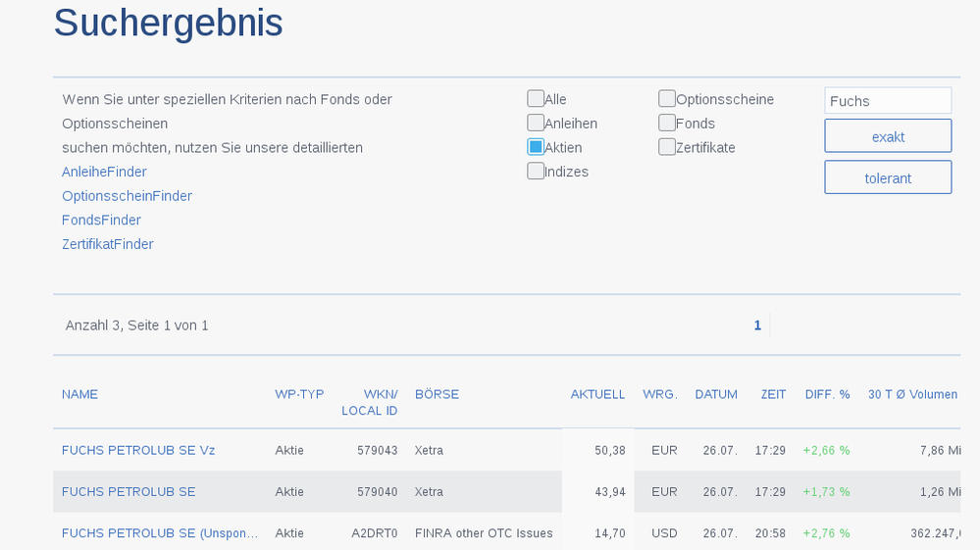
Task: Go to the FondsFinder link
Action: pos(101,220)
